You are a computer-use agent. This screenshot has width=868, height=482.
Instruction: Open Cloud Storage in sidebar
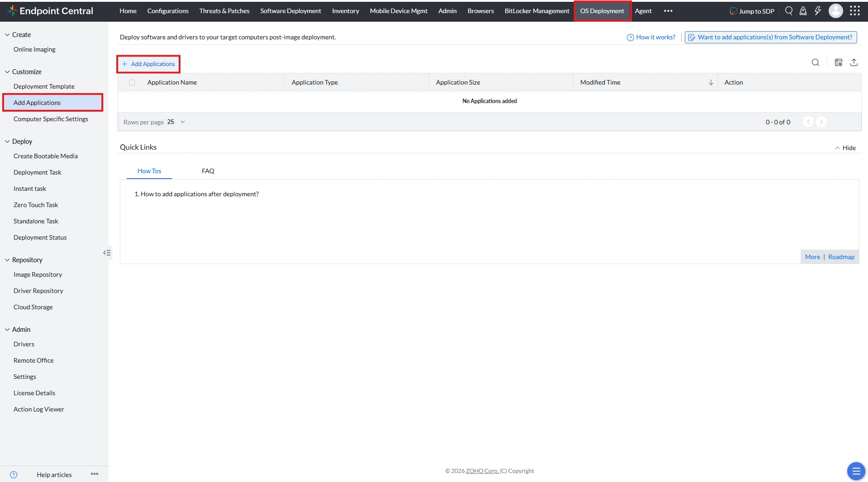33,307
